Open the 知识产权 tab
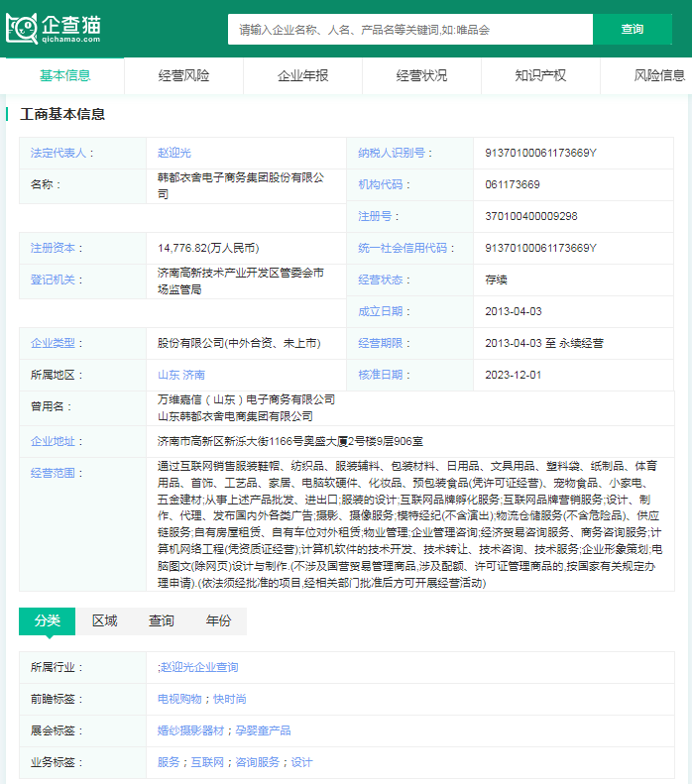The width and height of the screenshot is (692, 784). (540, 75)
